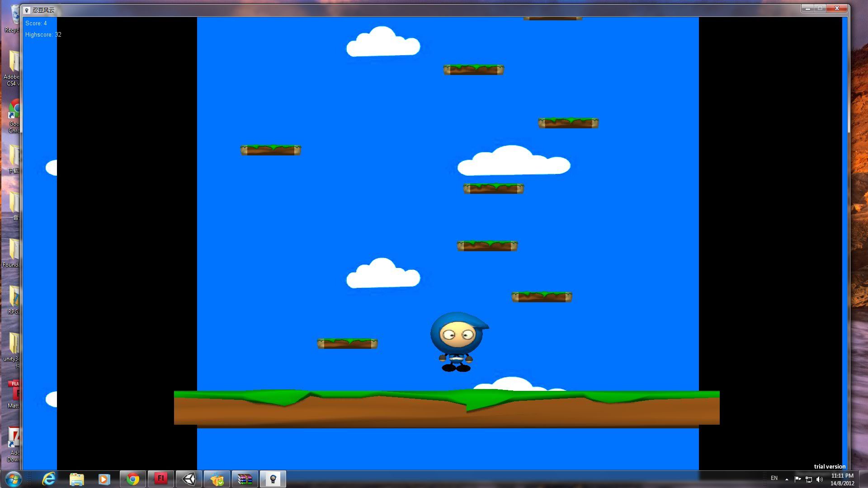Close the game window
The height and width of the screenshot is (488, 868).
click(x=836, y=9)
